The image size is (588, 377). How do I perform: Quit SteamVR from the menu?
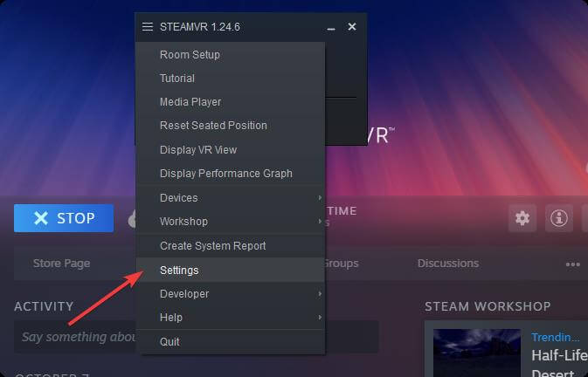pos(230,341)
